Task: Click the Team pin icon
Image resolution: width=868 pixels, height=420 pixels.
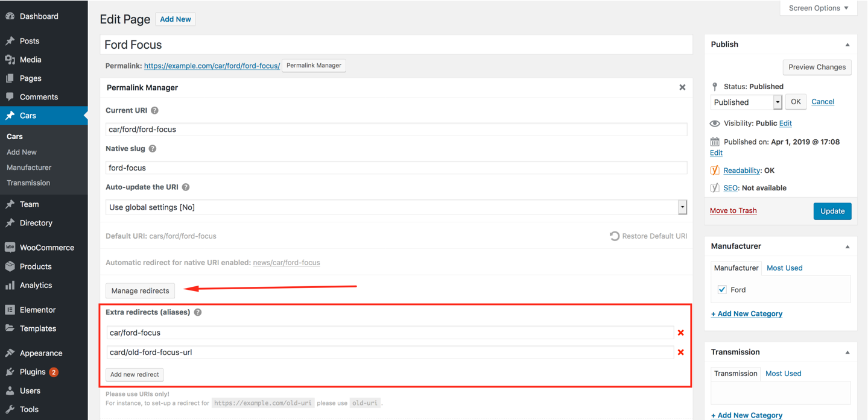Action: tap(10, 204)
